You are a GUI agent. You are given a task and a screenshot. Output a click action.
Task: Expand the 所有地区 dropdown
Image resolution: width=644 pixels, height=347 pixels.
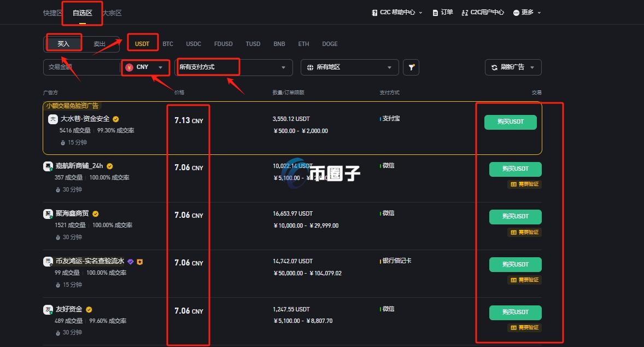[350, 67]
